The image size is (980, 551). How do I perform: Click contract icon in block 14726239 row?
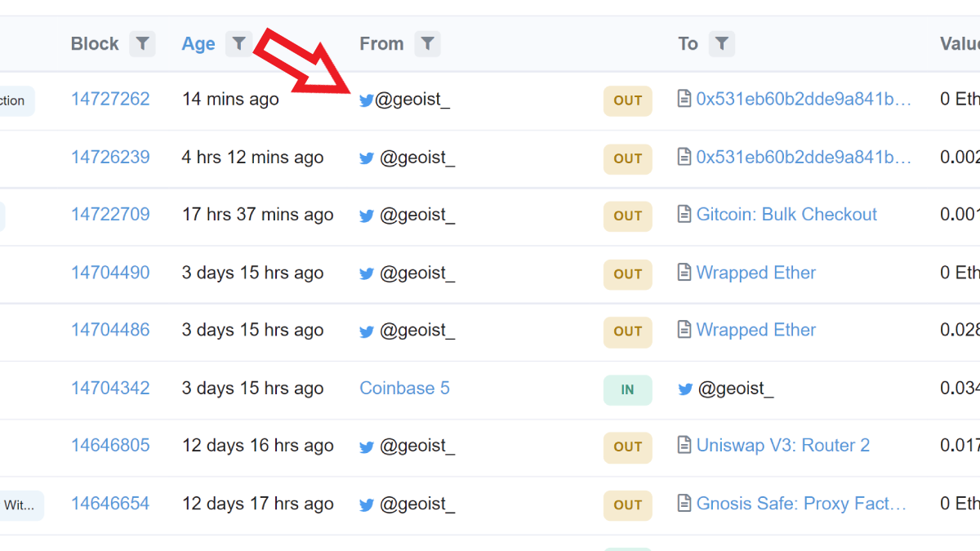tap(684, 158)
